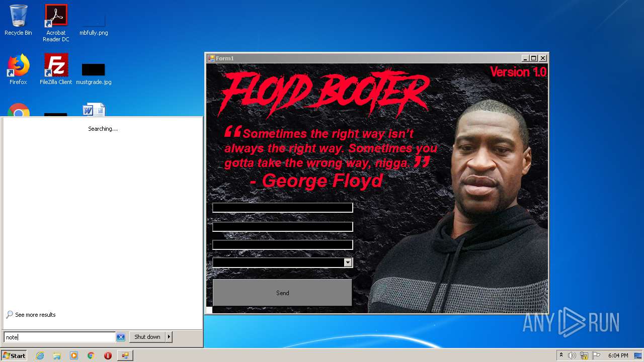Viewport: 644px width, 362px height.
Task: Open Acrobat Reader DC desktop shortcut
Action: [56, 23]
